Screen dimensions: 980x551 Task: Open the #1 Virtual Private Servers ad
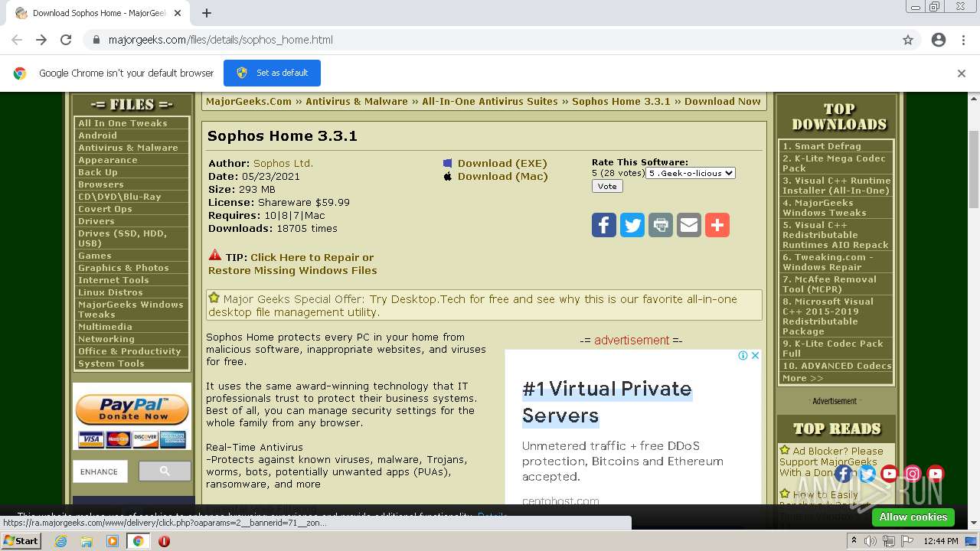(606, 402)
